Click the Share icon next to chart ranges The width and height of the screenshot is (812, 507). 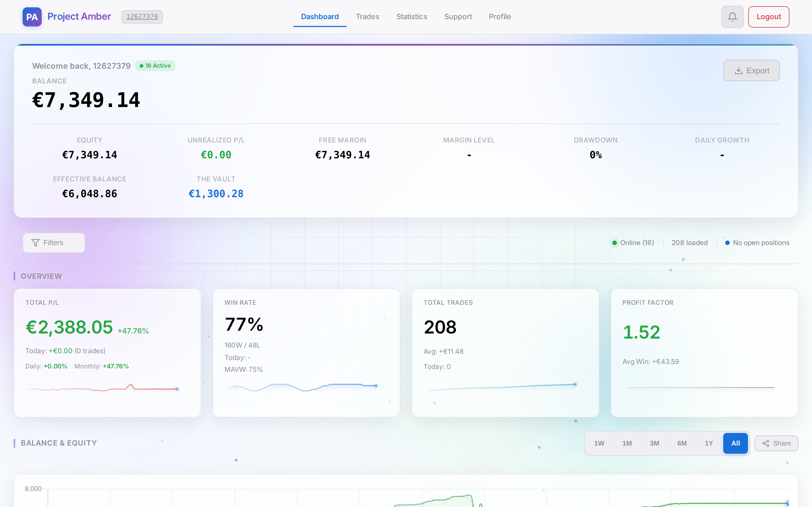[x=766, y=443]
